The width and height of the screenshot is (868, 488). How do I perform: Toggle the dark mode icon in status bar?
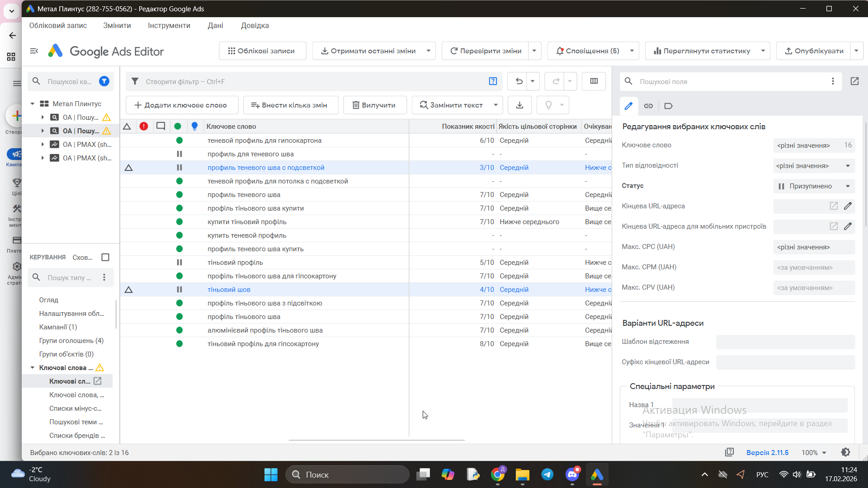(x=845, y=452)
